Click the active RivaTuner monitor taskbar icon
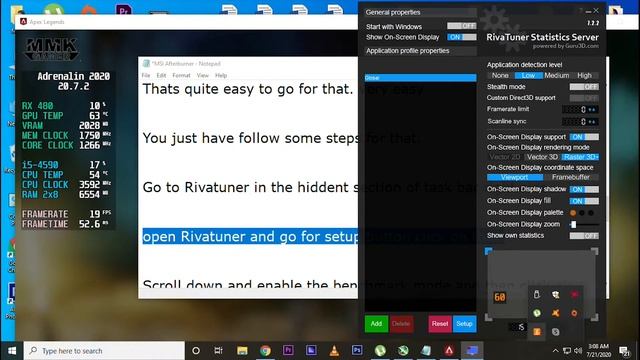The width and height of the screenshot is (640, 360). (x=472, y=350)
